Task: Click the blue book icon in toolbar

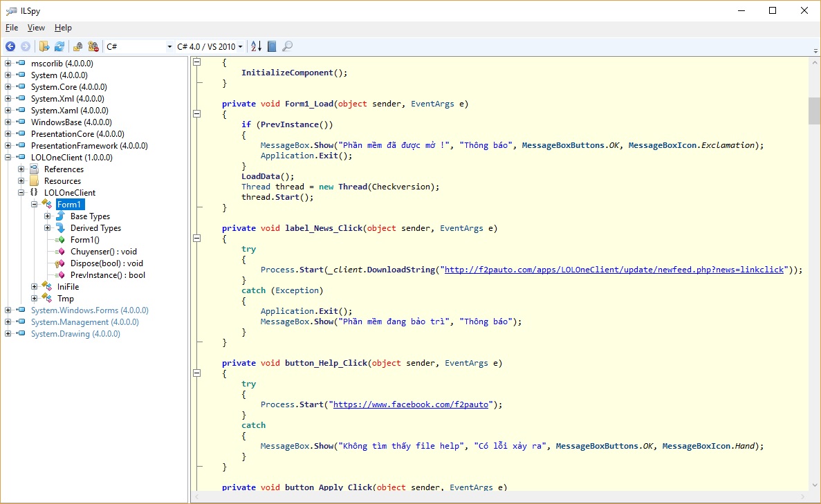Action: [x=272, y=46]
